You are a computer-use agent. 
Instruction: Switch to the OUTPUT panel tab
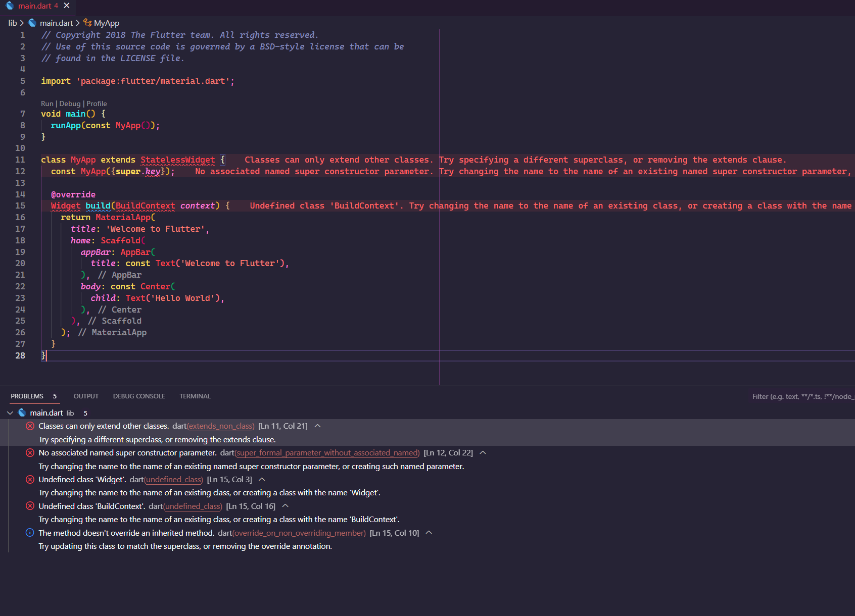(86, 396)
